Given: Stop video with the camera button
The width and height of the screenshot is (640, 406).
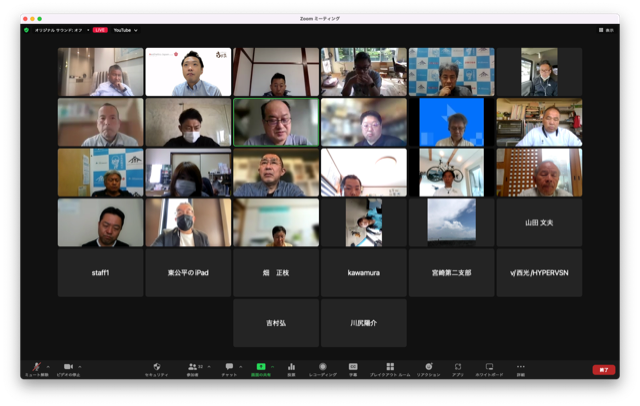Looking at the screenshot, I should click(x=69, y=367).
